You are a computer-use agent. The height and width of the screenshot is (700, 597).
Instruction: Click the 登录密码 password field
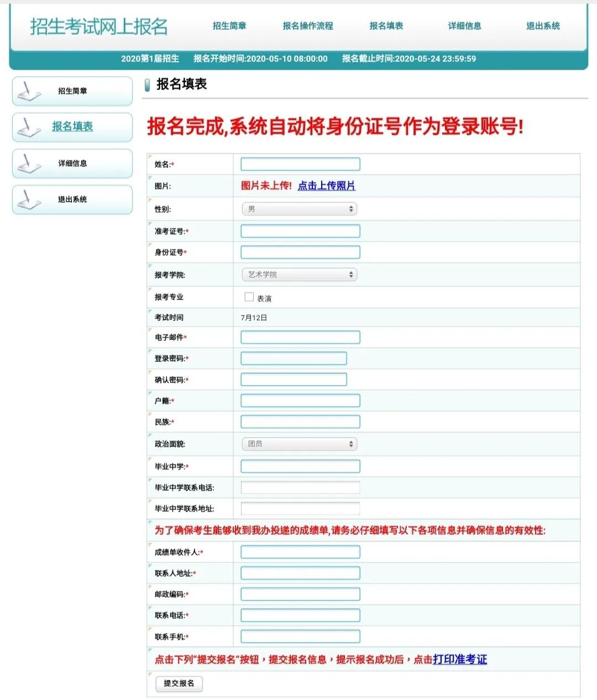(x=294, y=359)
